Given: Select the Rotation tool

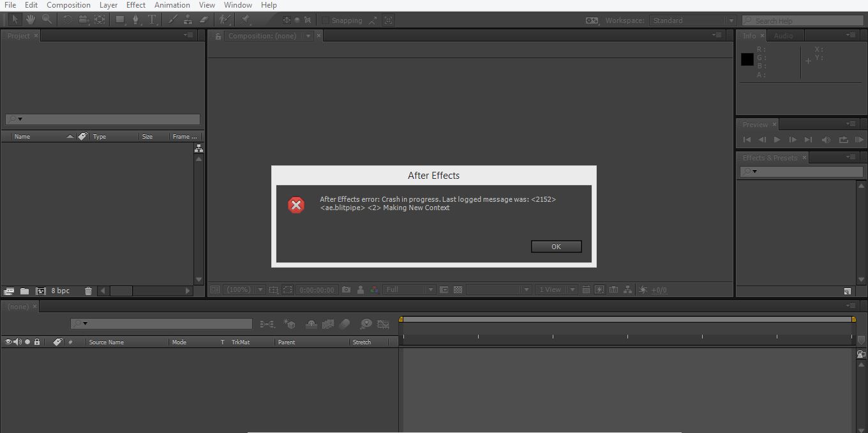Looking at the screenshot, I should (68, 20).
